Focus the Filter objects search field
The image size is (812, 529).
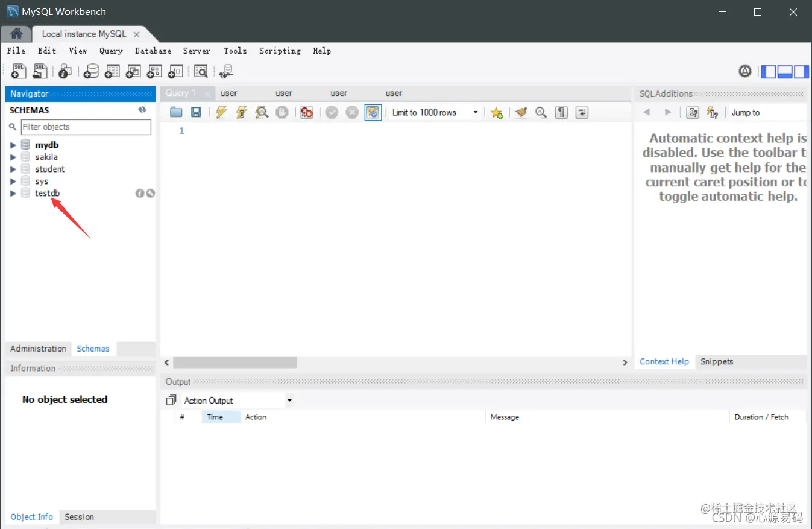pos(86,127)
